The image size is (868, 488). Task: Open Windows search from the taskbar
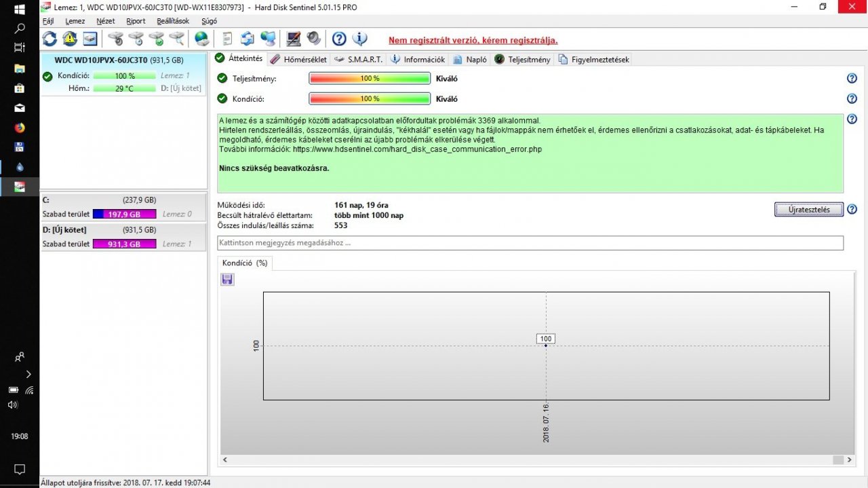pos(20,29)
